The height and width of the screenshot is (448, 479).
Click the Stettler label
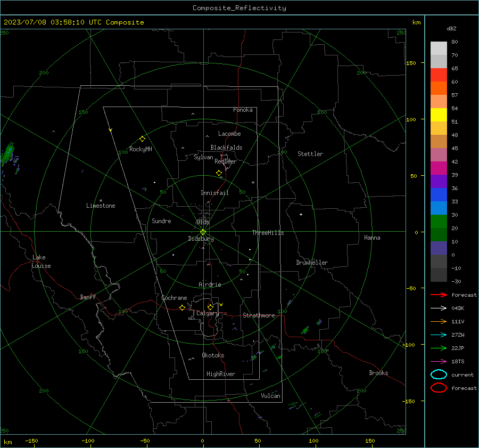[x=310, y=154]
